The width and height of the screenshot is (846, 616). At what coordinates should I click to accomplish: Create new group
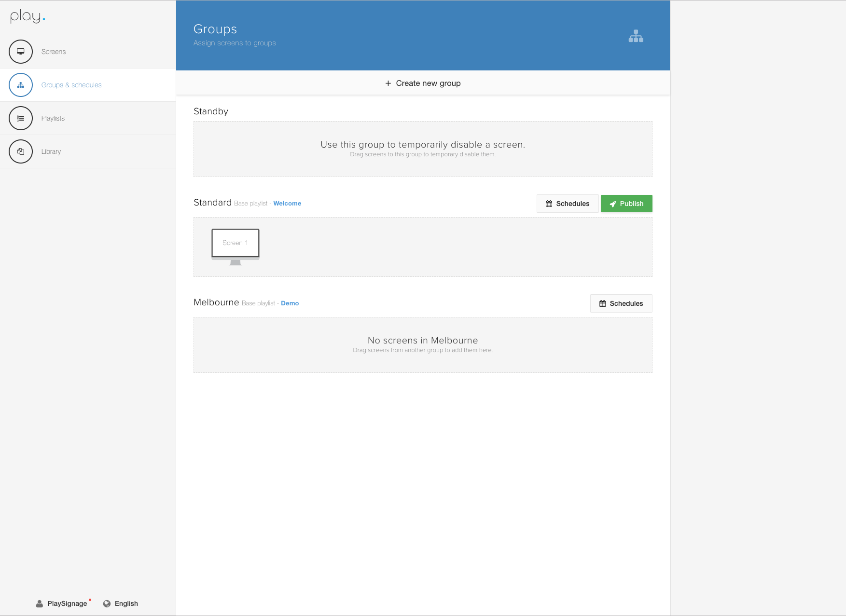click(x=423, y=83)
